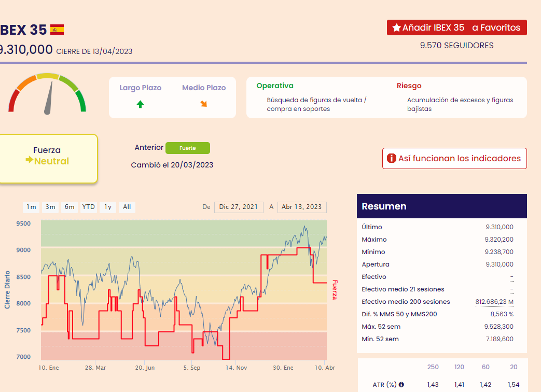The height and width of the screenshot is (392, 541).
Task: Click '9.570 SEGUIDORES' follower count
Action: click(x=457, y=46)
